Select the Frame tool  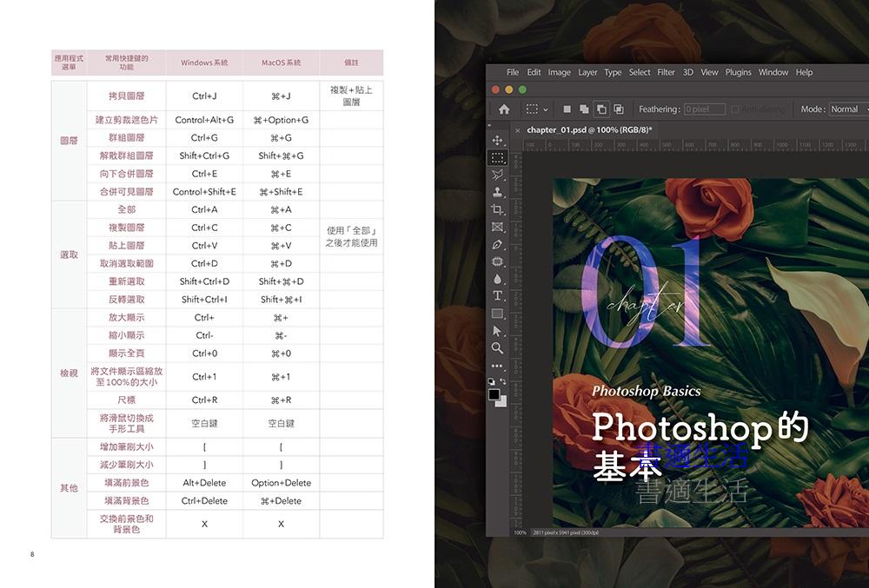(497, 227)
